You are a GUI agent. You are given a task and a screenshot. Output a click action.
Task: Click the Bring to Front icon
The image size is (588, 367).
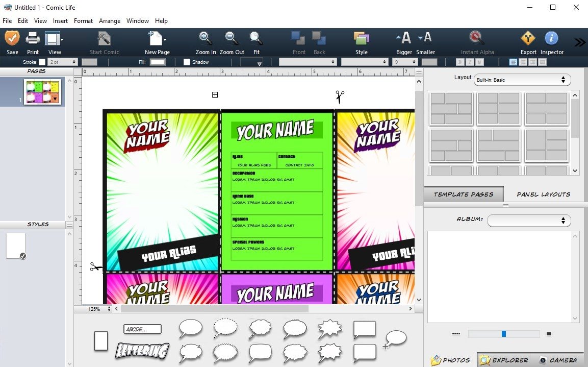[x=298, y=38]
